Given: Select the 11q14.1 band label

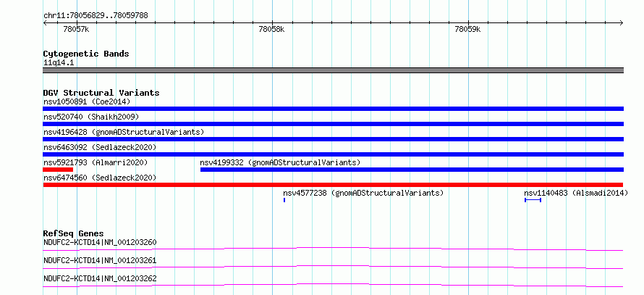Looking at the screenshot, I should [59, 63].
